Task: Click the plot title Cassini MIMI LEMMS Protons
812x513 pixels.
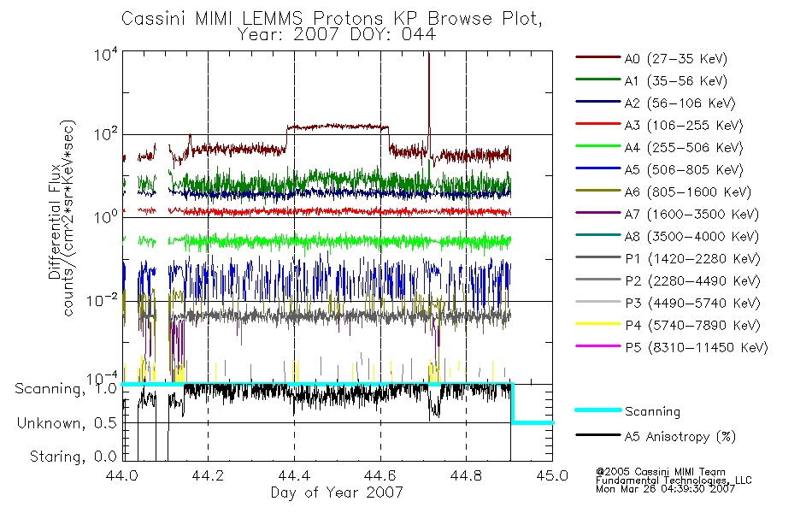Action: pyautogui.click(x=332, y=19)
